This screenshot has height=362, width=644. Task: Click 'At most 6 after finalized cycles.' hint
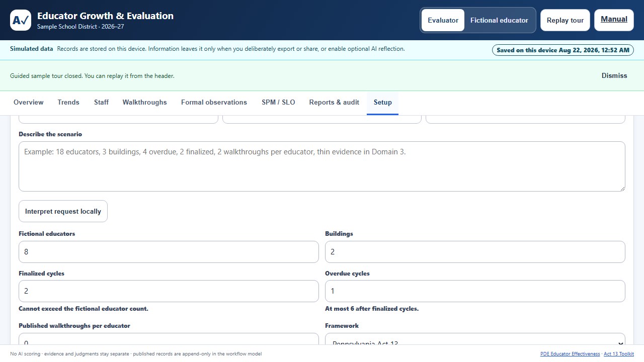coord(372,309)
